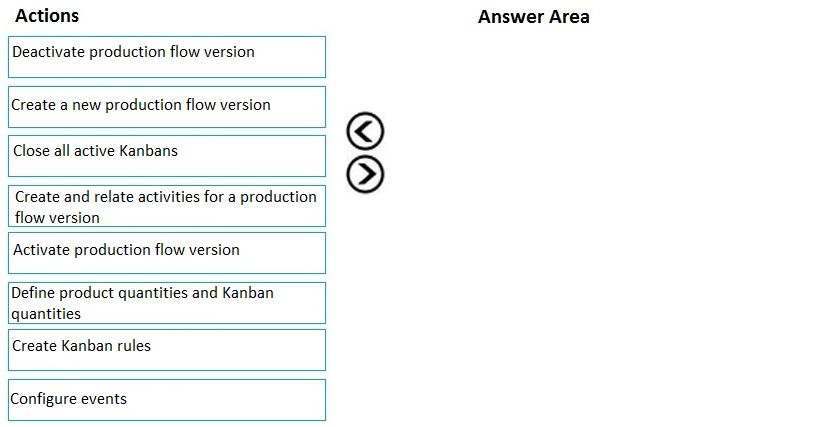Select 'Deactivate production flow version' action

tap(167, 57)
